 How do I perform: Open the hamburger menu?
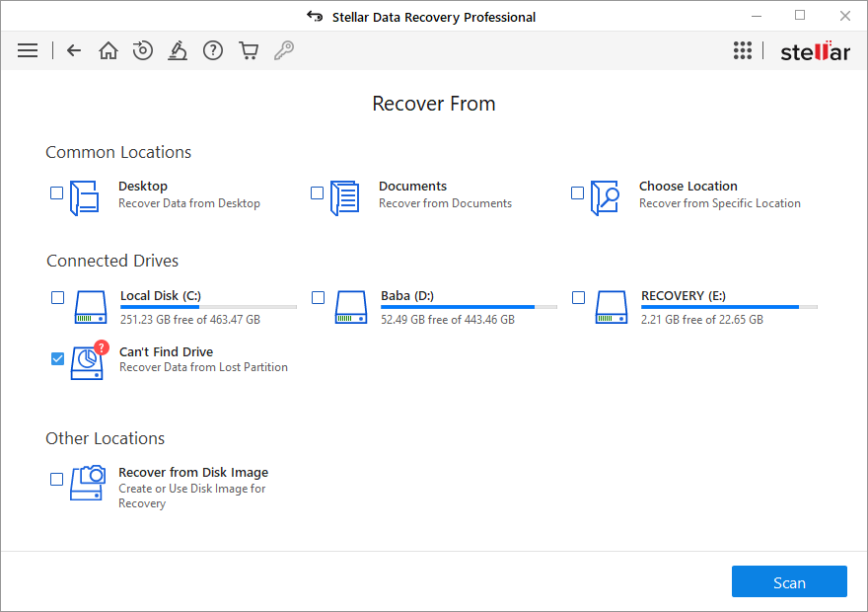(28, 49)
